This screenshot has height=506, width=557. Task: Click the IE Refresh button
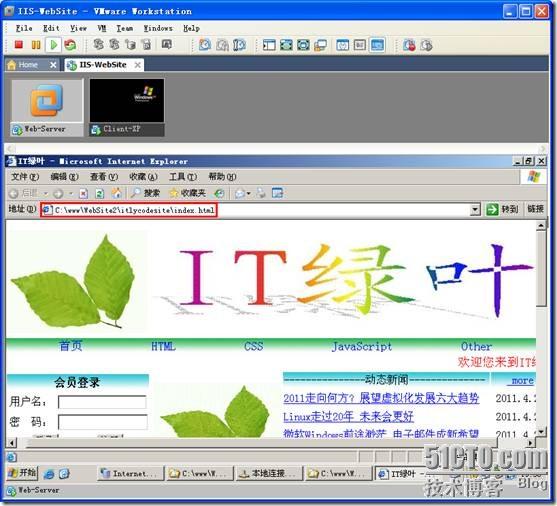point(100,193)
